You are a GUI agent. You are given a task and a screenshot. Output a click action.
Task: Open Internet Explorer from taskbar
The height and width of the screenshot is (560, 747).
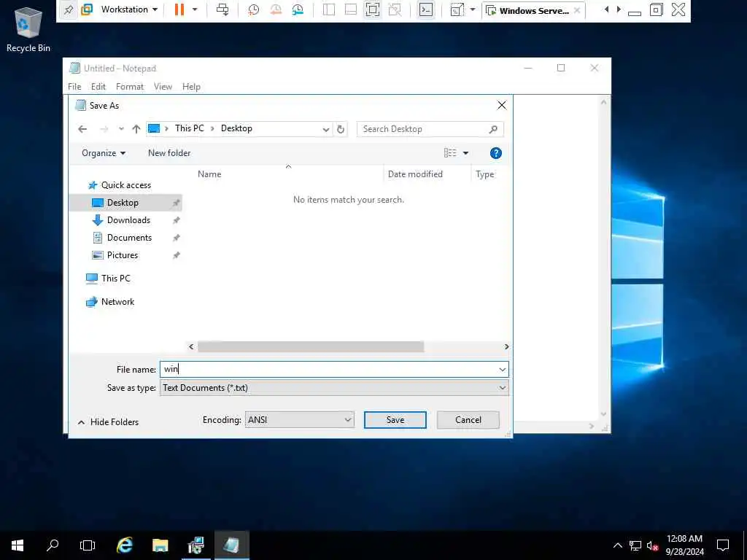click(125, 545)
